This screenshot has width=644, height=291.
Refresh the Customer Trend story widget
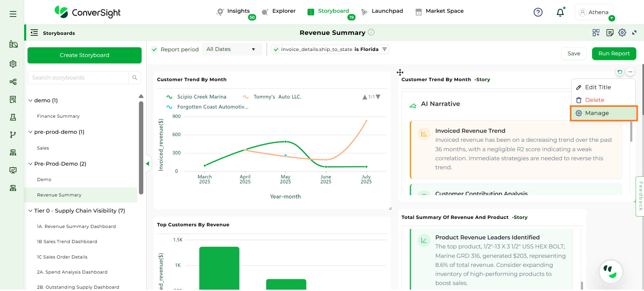pos(620,72)
